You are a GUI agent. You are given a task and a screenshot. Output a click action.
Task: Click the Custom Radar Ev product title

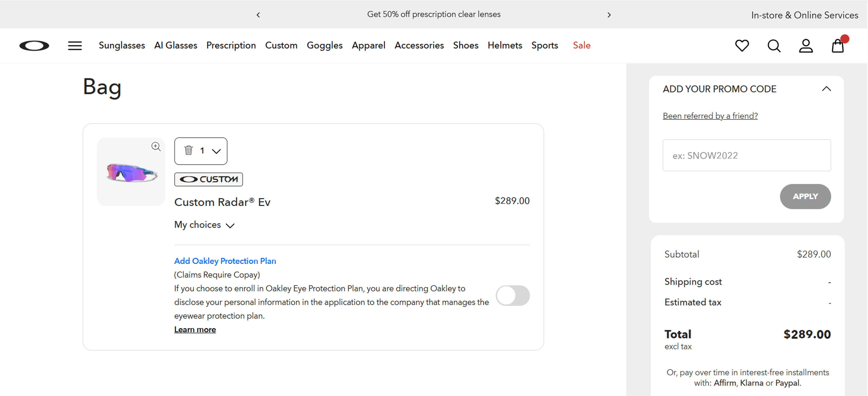click(222, 202)
